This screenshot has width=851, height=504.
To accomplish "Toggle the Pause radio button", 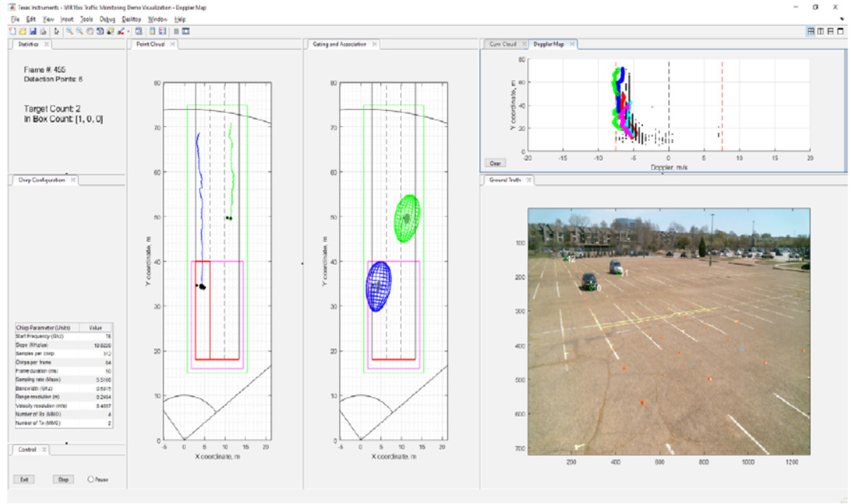I will [91, 479].
